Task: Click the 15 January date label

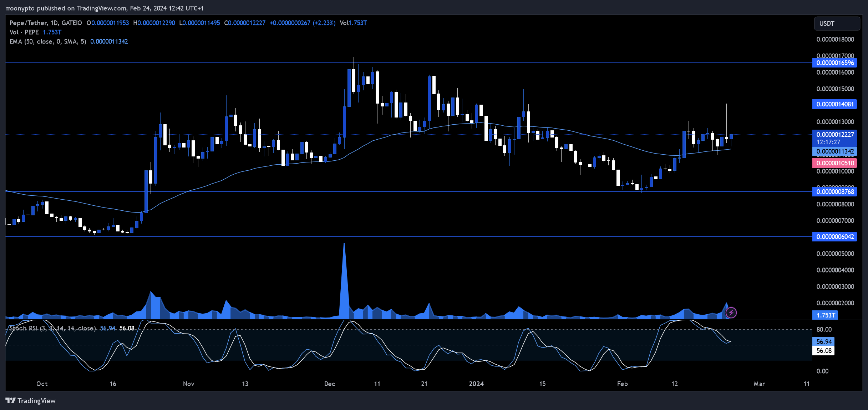Action: [542, 384]
